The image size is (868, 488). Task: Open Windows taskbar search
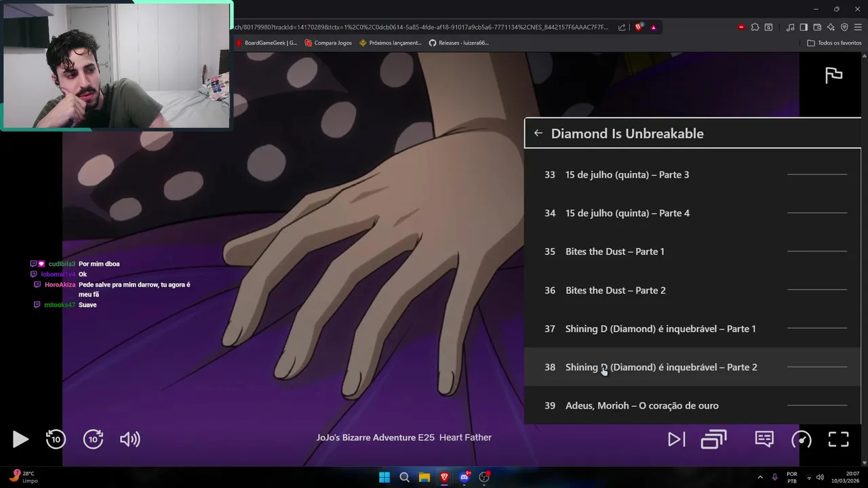point(404,477)
